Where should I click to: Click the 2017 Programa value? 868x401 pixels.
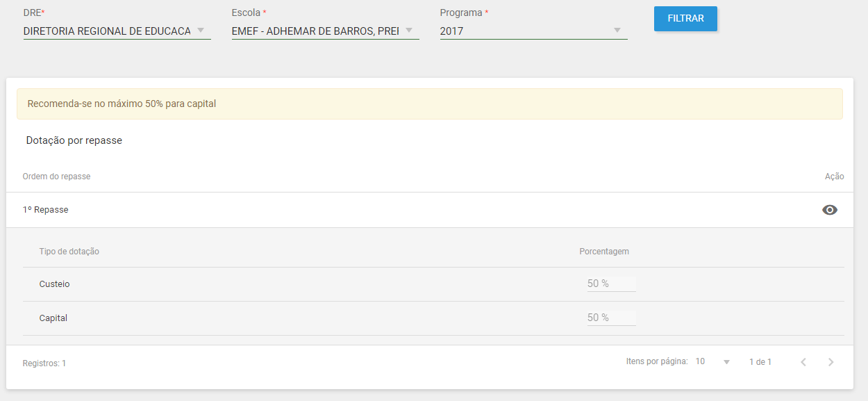click(451, 31)
